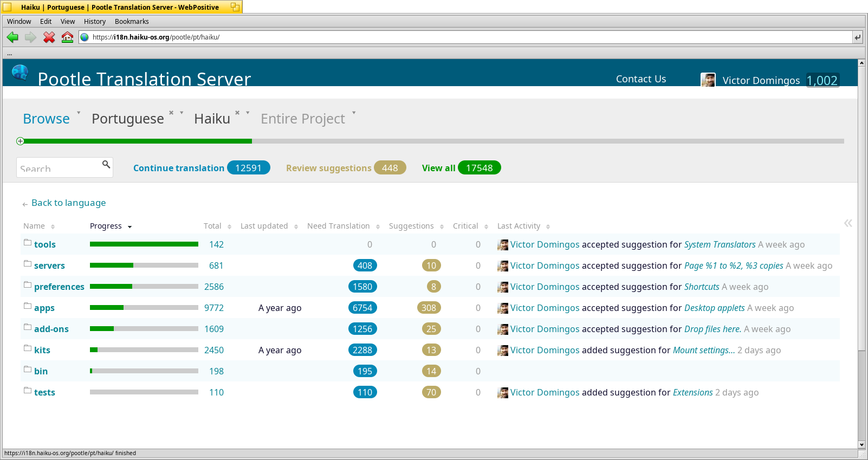Click the folder icon beside tools
Image resolution: width=868 pixels, height=460 pixels.
click(28, 242)
